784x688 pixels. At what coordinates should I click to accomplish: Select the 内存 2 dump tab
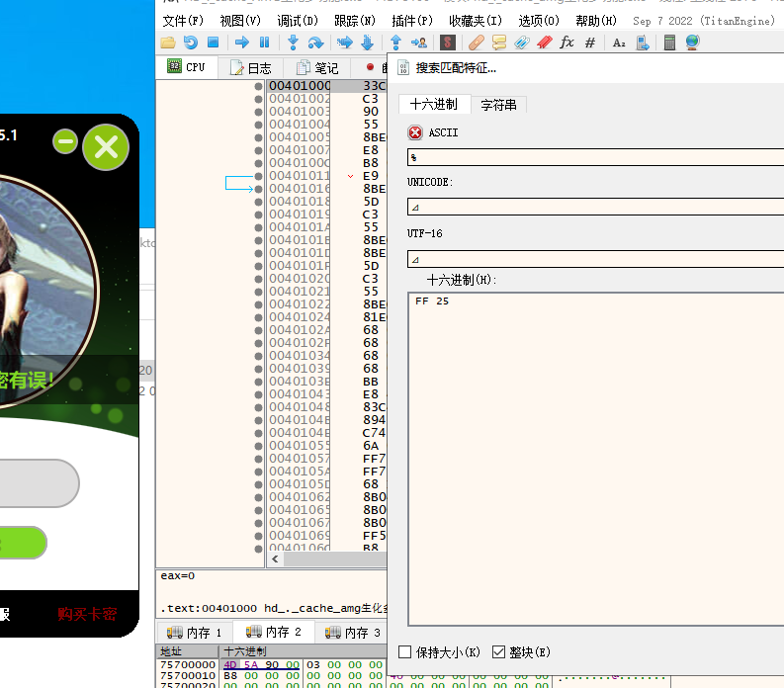point(274,632)
